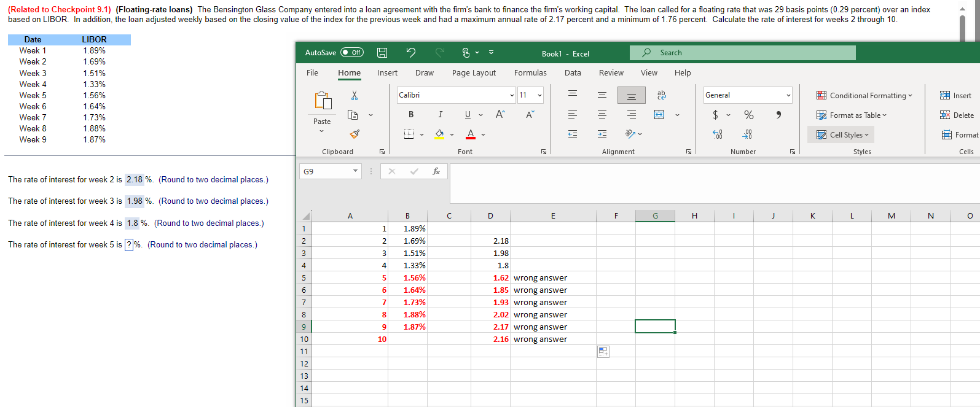Screen dimensions: 980x407
Task: Select column G header
Action: click(655, 215)
